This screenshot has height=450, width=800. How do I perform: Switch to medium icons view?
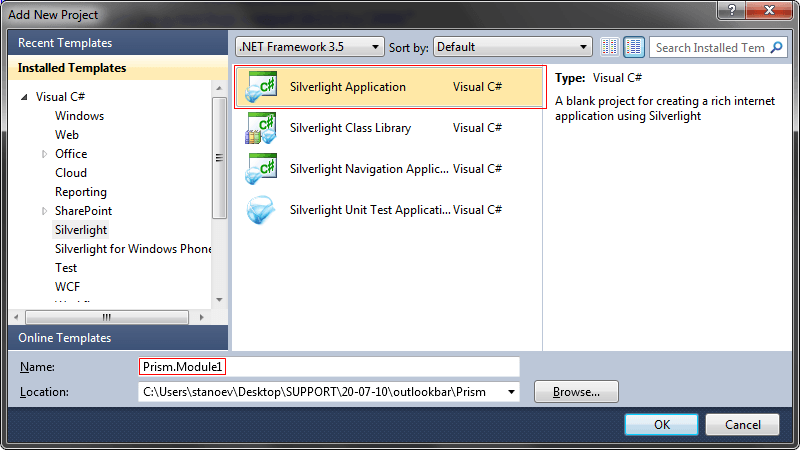click(634, 47)
